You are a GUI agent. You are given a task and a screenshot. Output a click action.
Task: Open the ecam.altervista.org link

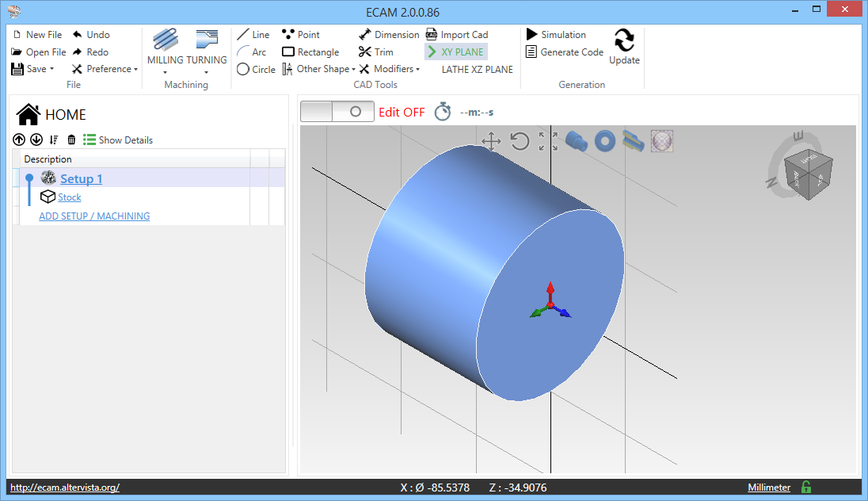pyautogui.click(x=65, y=488)
